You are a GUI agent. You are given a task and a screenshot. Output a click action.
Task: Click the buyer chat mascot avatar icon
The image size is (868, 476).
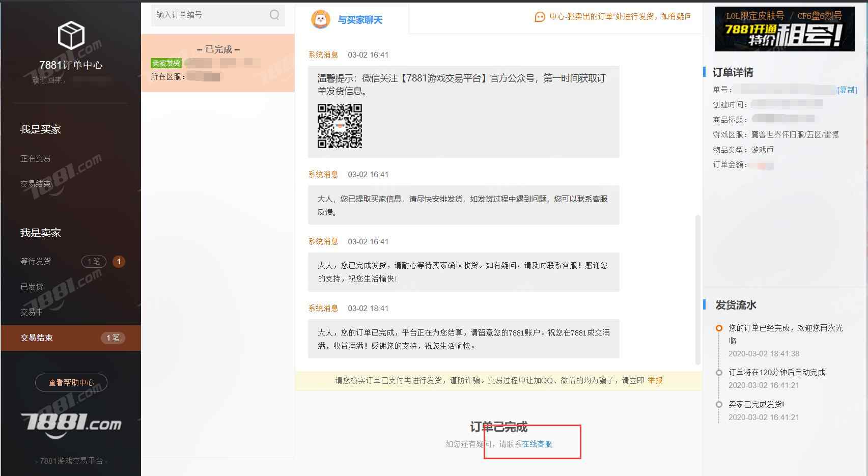320,19
